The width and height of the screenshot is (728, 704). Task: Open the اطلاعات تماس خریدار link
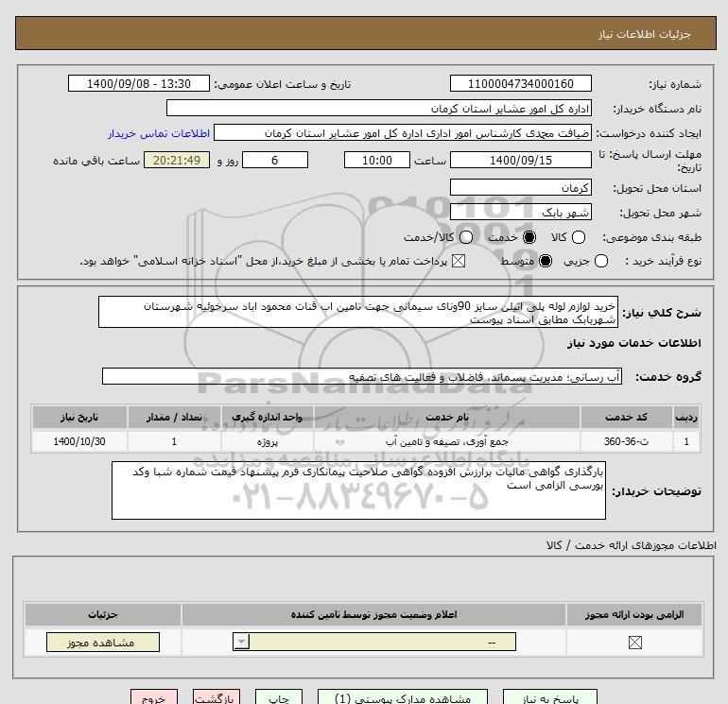[x=159, y=133]
